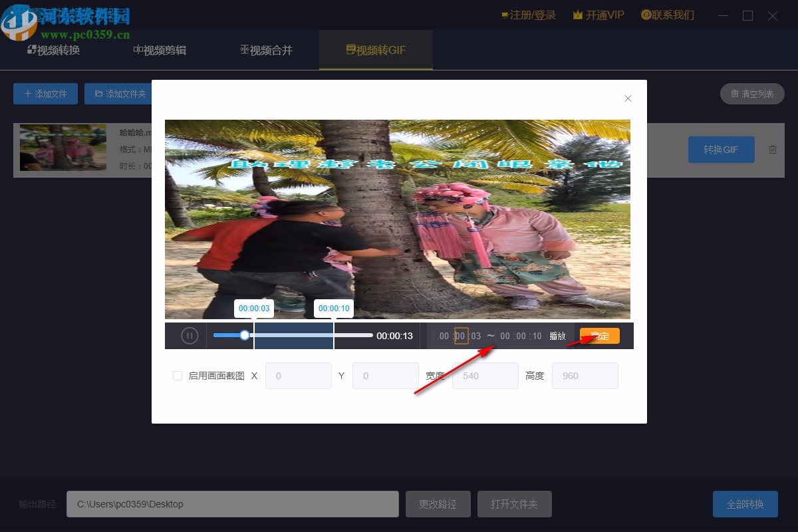The height and width of the screenshot is (532, 798).
Task: Select the 00:00:03 start marker
Action: 254,308
